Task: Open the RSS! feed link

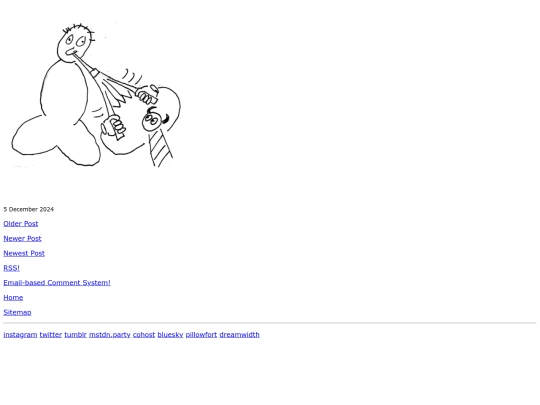Action: coord(11,268)
